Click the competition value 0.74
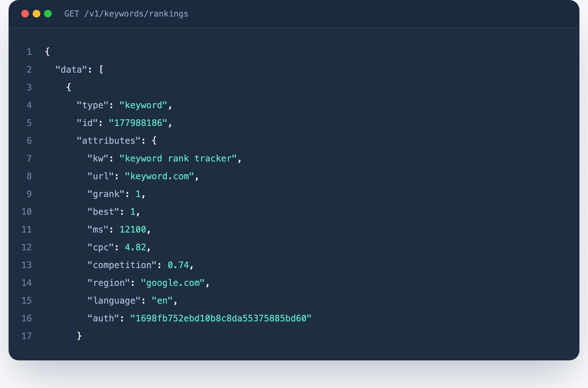Image resolution: width=588 pixels, height=388 pixels. point(178,265)
